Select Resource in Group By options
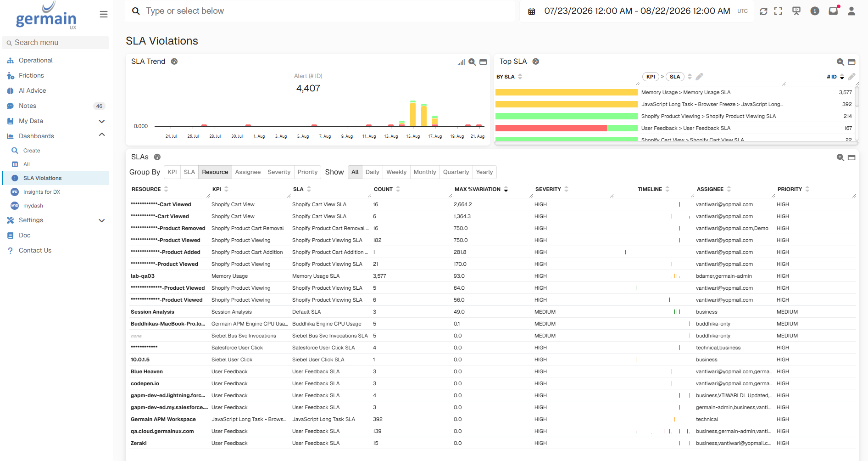 click(215, 172)
